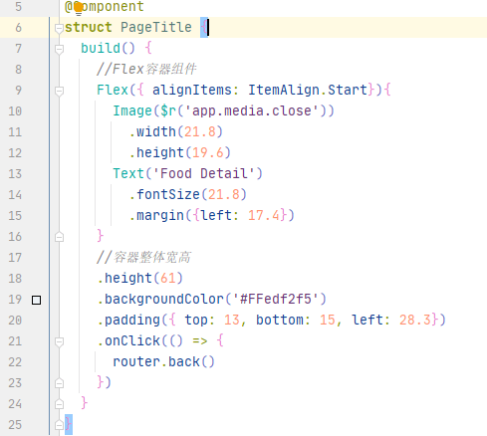
Task: Click line number 22 in the gutter
Action: [15, 362]
